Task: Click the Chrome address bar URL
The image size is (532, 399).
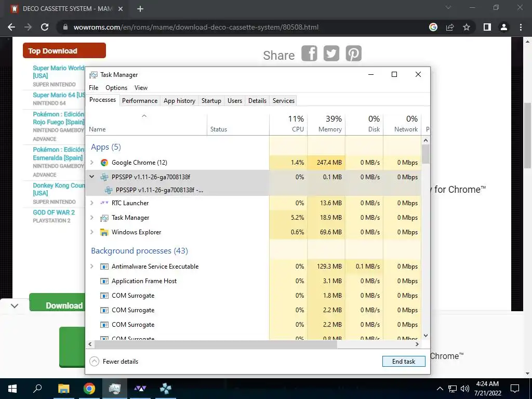Action: click(x=196, y=27)
